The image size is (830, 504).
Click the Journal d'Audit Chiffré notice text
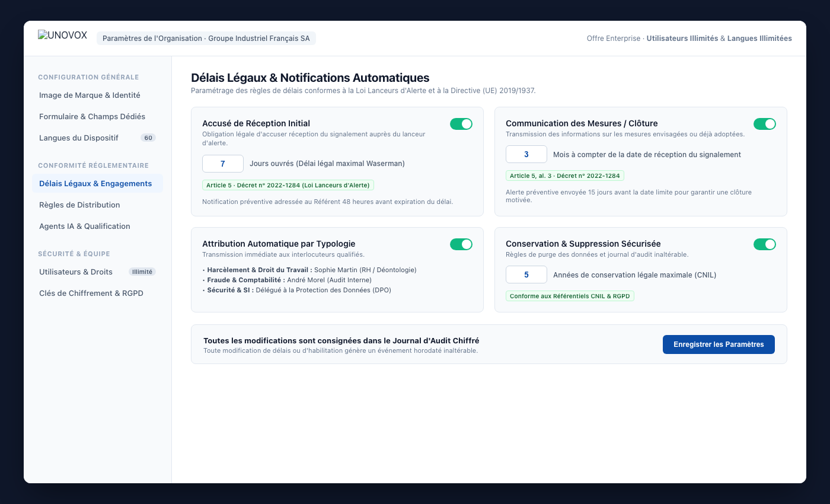(x=341, y=341)
